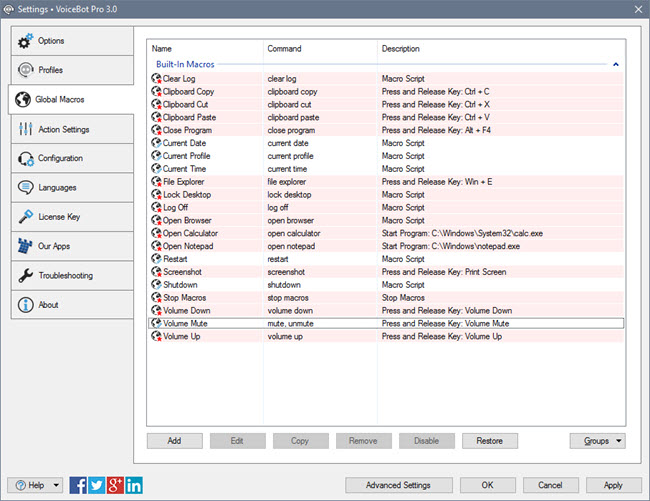650x501 pixels.
Task: Open the Options tab gear icon
Action: (x=25, y=41)
